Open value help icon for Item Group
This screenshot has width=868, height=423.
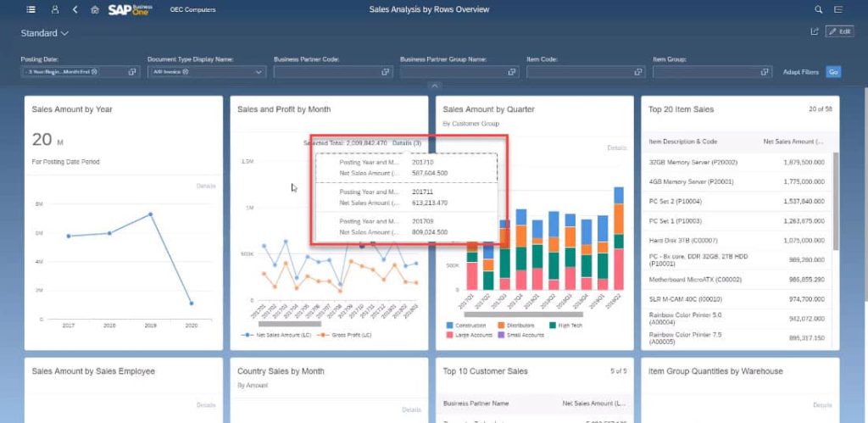coord(765,72)
